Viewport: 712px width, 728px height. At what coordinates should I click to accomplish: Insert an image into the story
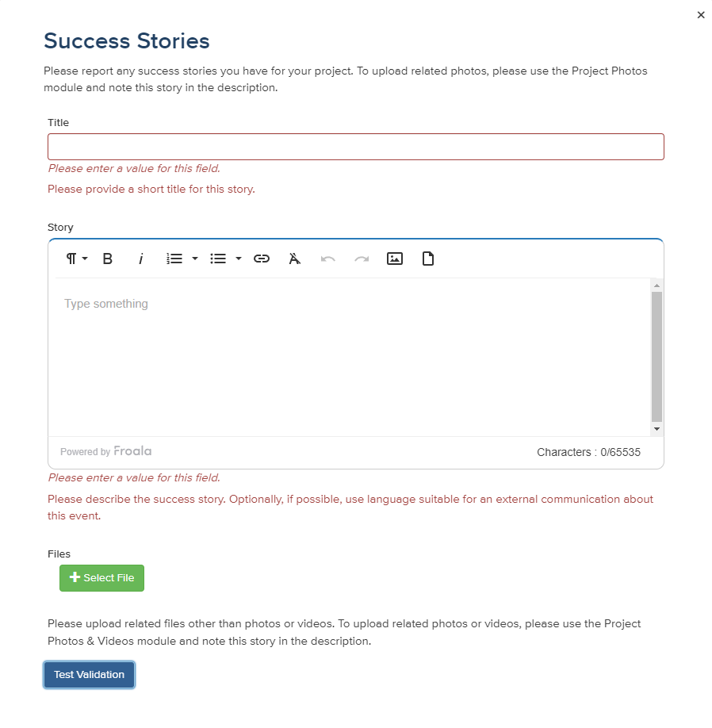click(395, 259)
